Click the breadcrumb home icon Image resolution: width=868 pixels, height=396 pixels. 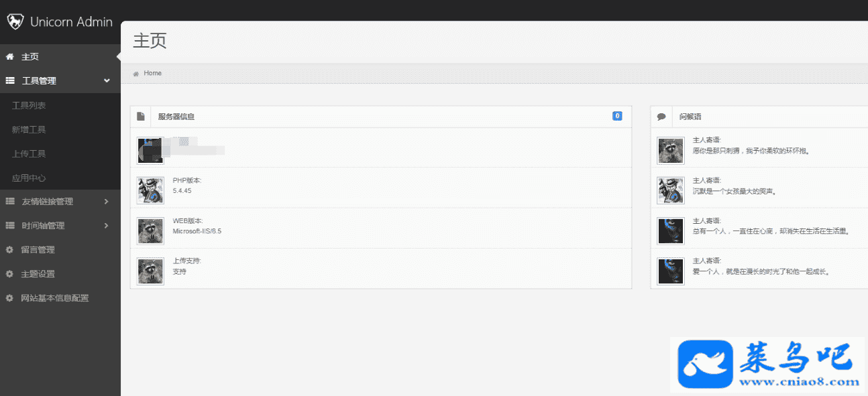pyautogui.click(x=136, y=73)
